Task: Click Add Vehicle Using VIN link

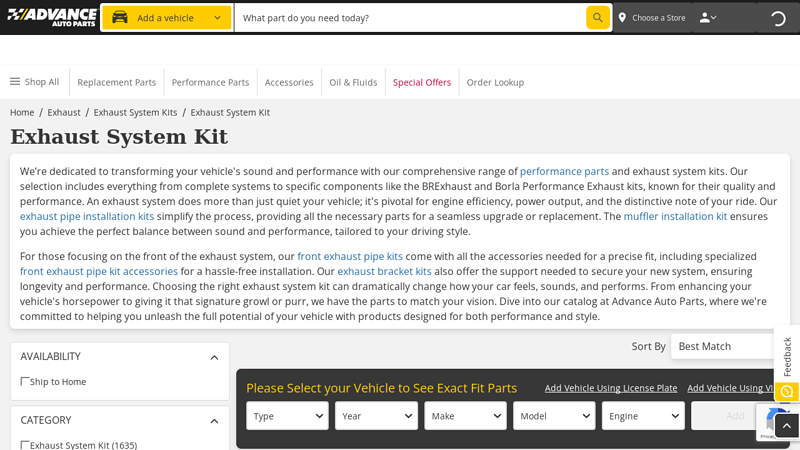Action: coord(731,388)
